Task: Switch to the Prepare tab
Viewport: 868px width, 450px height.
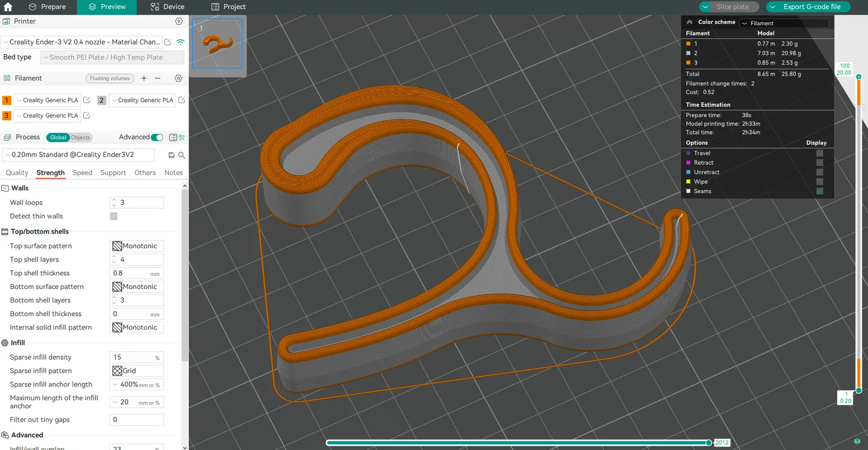Action: click(47, 7)
